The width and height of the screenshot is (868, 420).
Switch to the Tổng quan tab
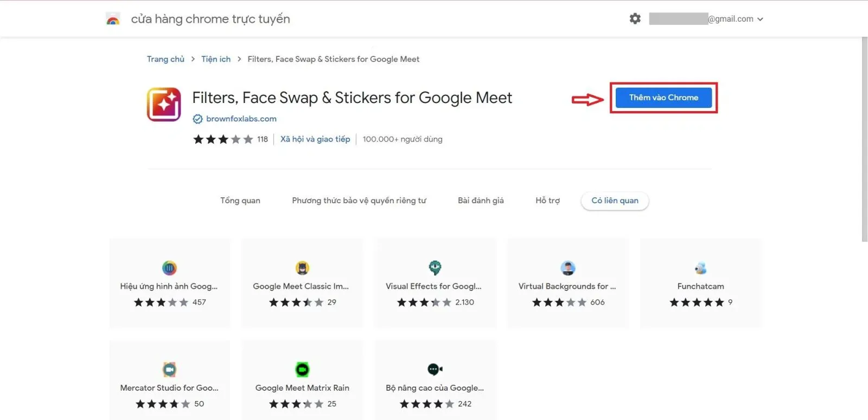point(240,201)
